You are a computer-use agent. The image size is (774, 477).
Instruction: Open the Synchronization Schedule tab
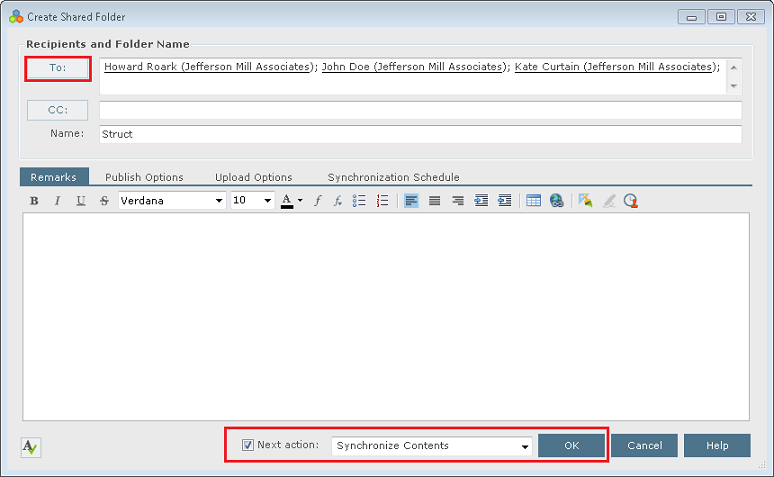tap(393, 177)
